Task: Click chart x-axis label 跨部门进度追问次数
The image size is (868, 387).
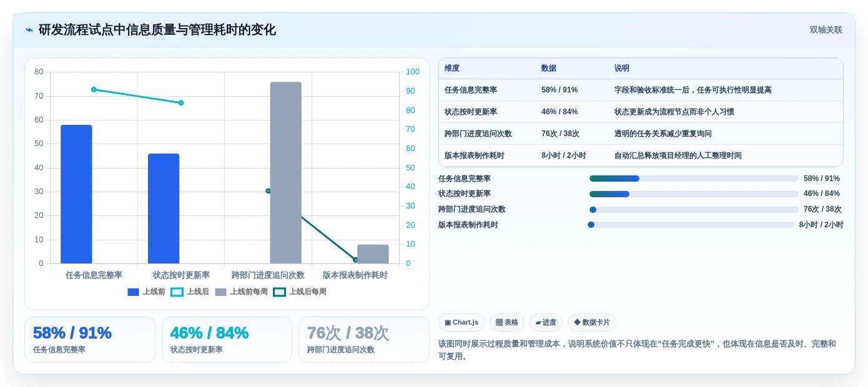Action: pyautogui.click(x=268, y=275)
